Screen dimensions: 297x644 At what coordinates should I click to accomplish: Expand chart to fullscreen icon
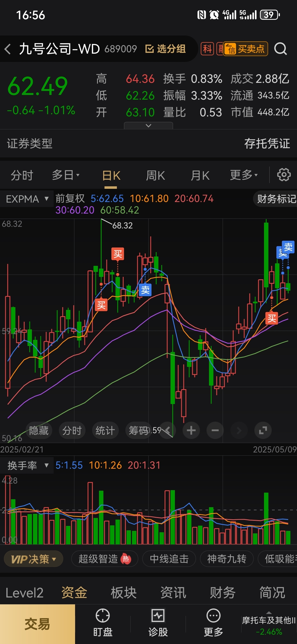tap(263, 430)
